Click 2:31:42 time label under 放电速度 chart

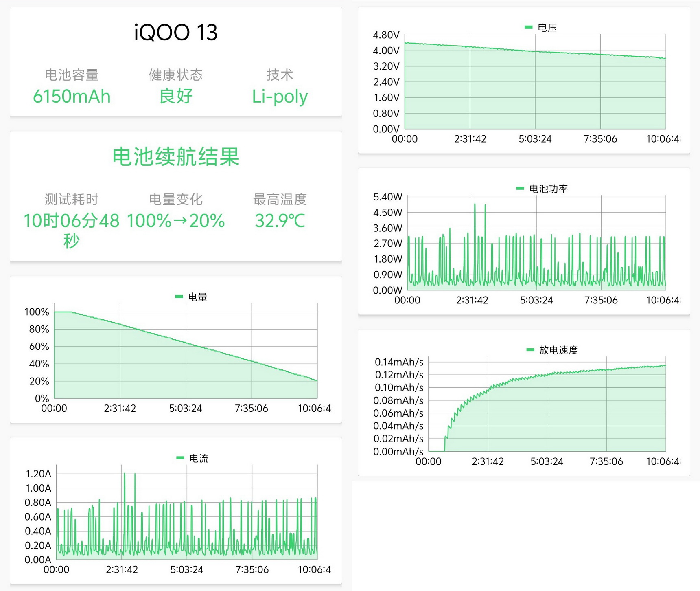[x=488, y=461]
